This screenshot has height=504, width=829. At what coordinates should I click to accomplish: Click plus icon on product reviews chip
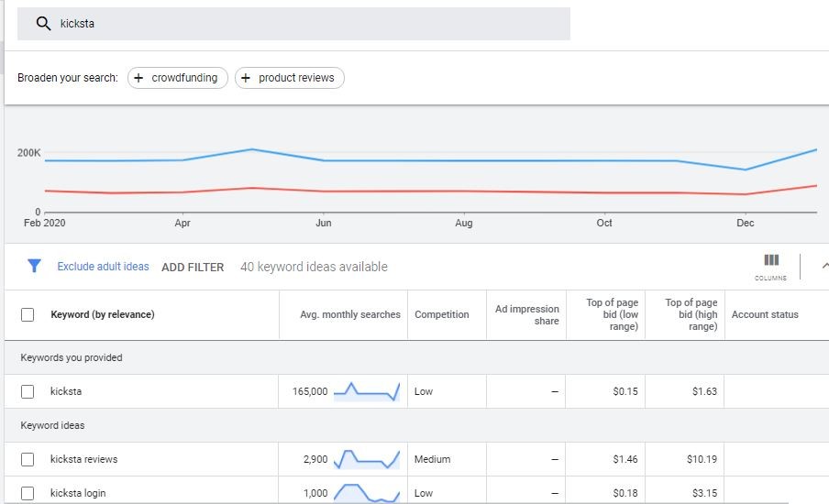point(246,78)
